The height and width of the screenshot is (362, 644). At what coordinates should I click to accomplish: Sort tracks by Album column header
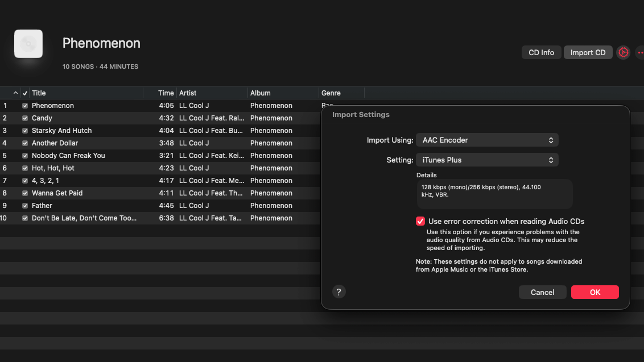tap(261, 93)
